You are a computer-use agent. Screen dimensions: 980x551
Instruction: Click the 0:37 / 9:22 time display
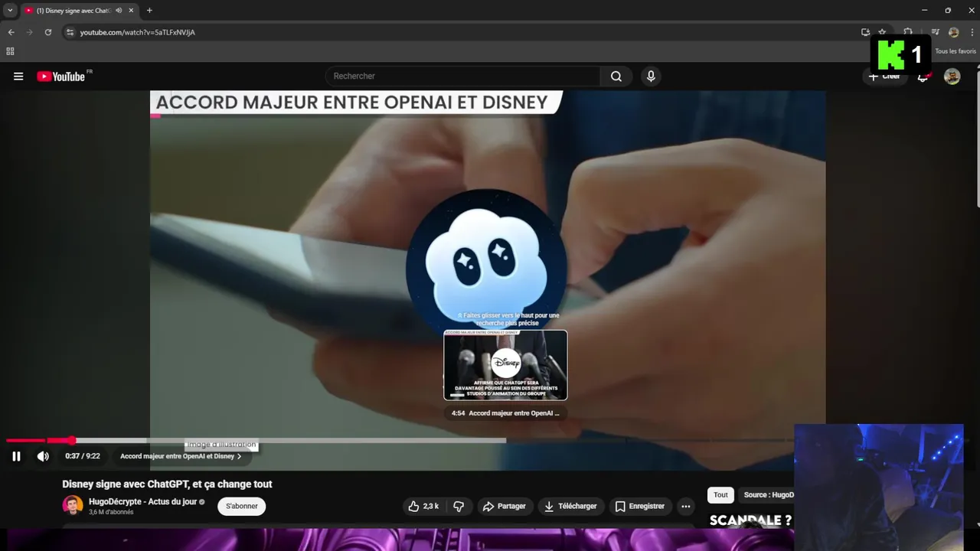83,456
